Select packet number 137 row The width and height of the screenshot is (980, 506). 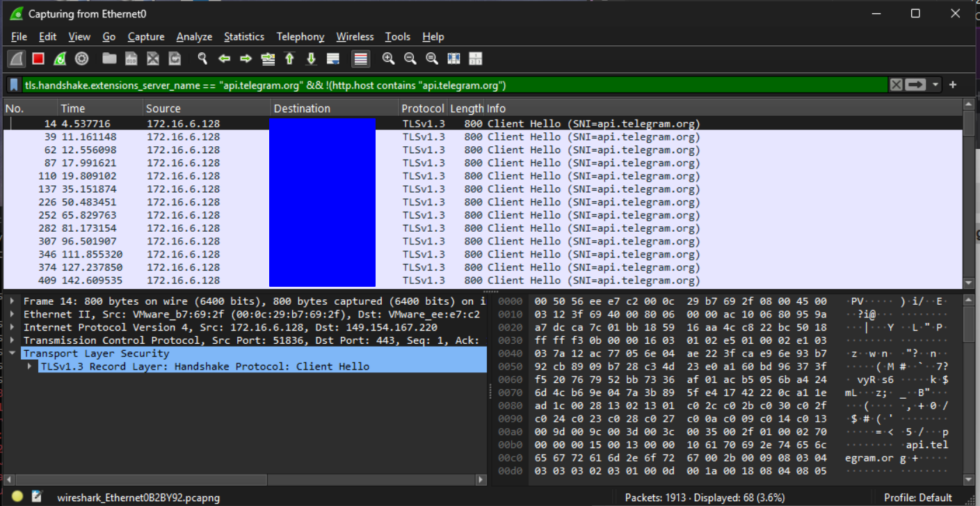point(483,189)
